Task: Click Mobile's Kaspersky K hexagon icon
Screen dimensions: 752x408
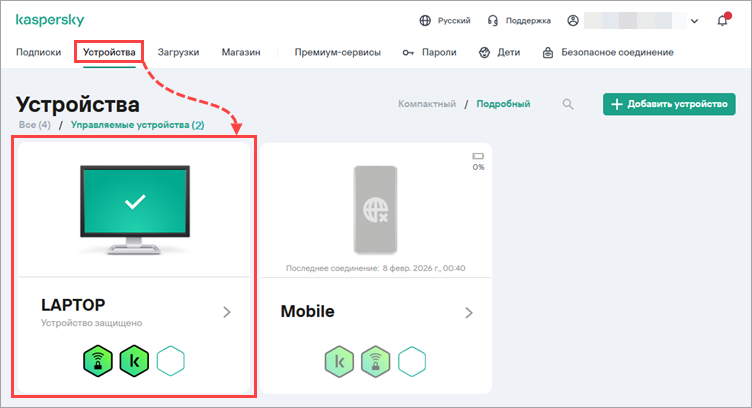Action: coord(339,361)
